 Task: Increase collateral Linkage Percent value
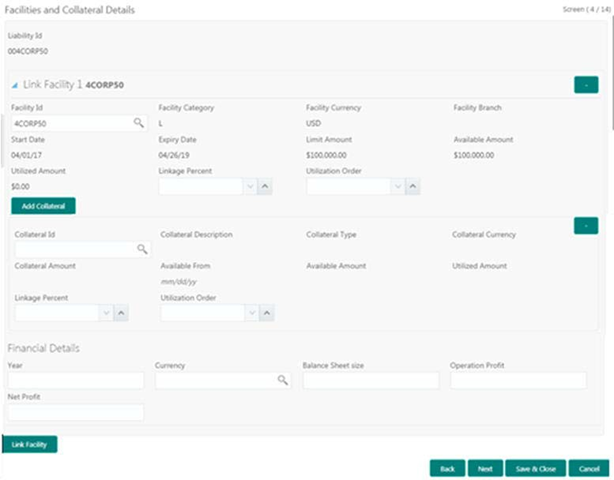tap(121, 313)
